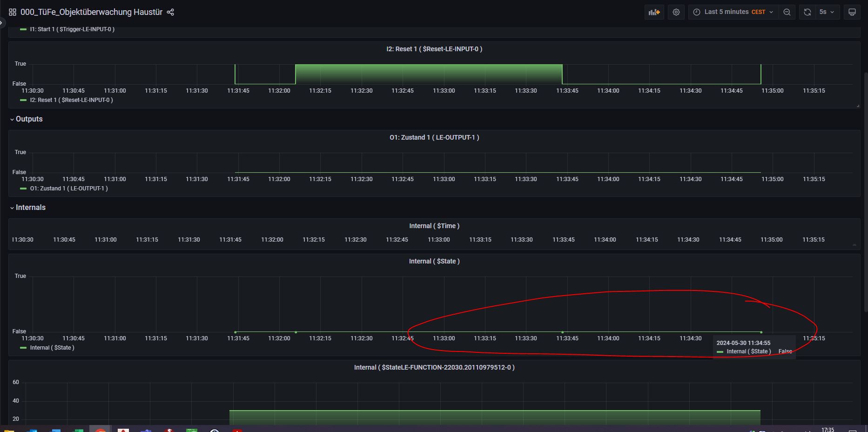Open the Internal ( $Time ) panel title menu
Screen dimensions: 868x432
tap(434, 226)
